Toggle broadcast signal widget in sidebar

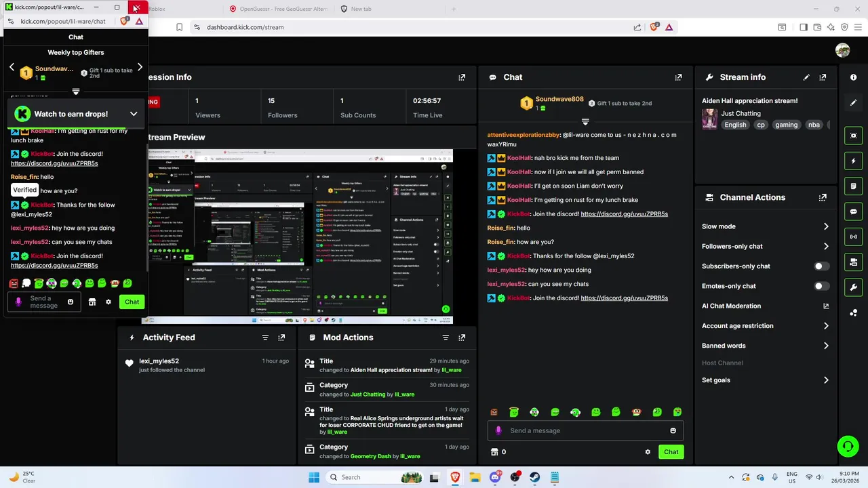pos(853,237)
